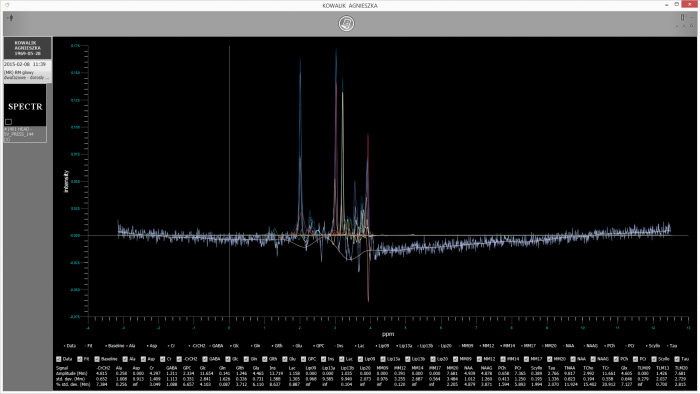This screenshot has width=700, height=394.
Task: Click the Baseline entry in the plot legend
Action: [115, 346]
